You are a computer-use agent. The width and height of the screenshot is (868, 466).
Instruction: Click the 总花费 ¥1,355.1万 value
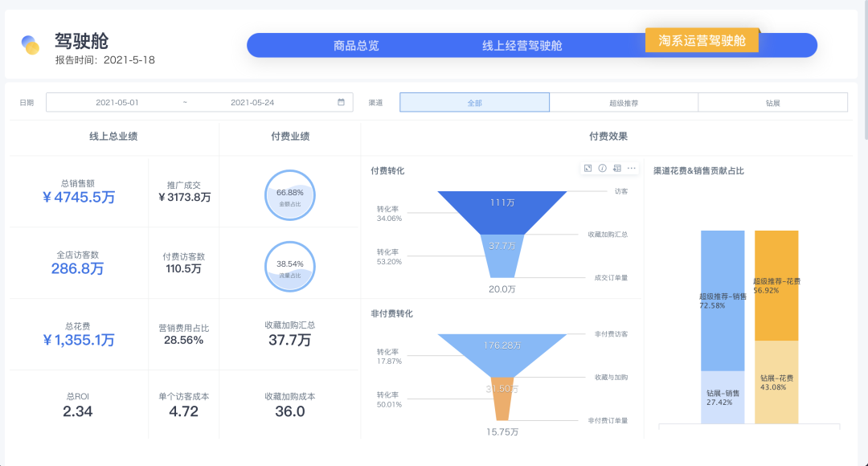click(79, 340)
